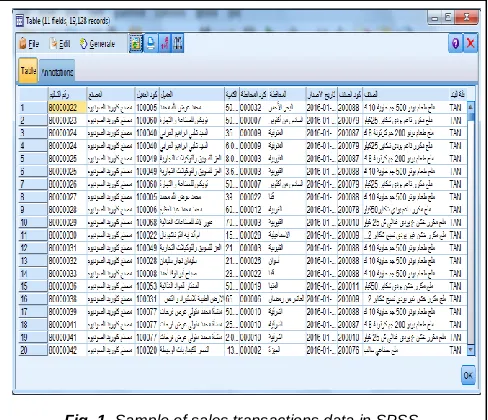Click TAN cell in row 1
Viewport: 488px width, 420px height.
click(x=457, y=108)
